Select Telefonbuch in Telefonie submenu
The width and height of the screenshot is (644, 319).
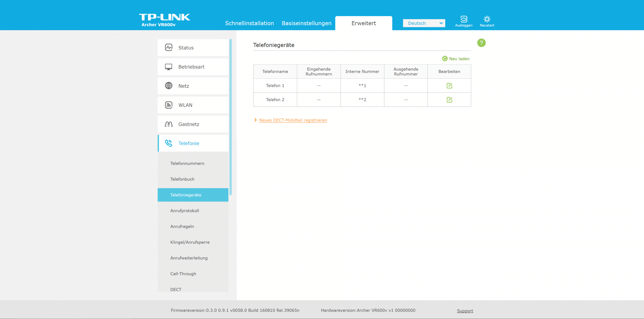(x=182, y=179)
